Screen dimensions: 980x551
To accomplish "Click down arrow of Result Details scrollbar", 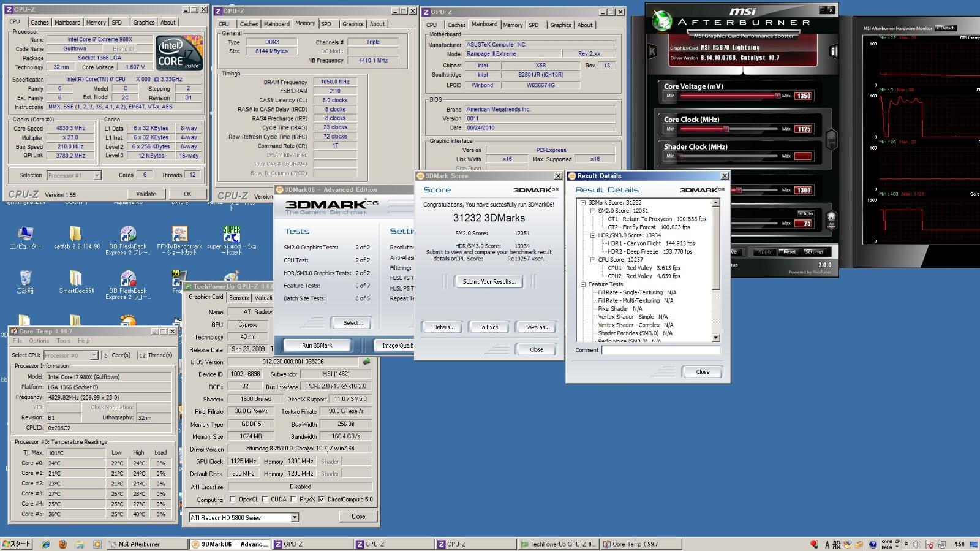I will [x=716, y=338].
